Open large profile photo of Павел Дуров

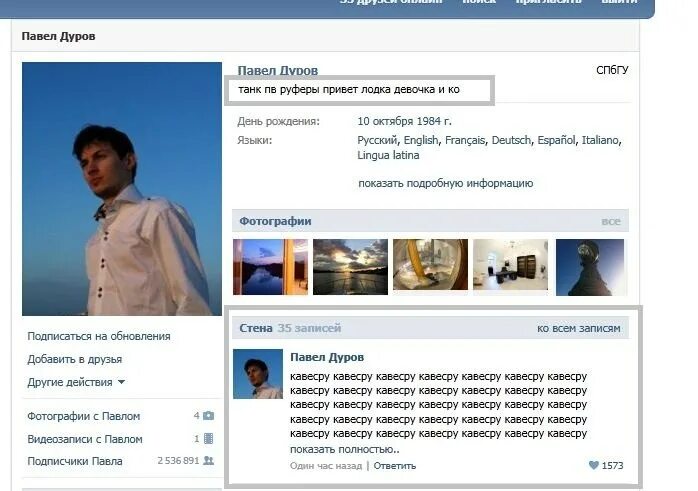pyautogui.click(x=122, y=189)
